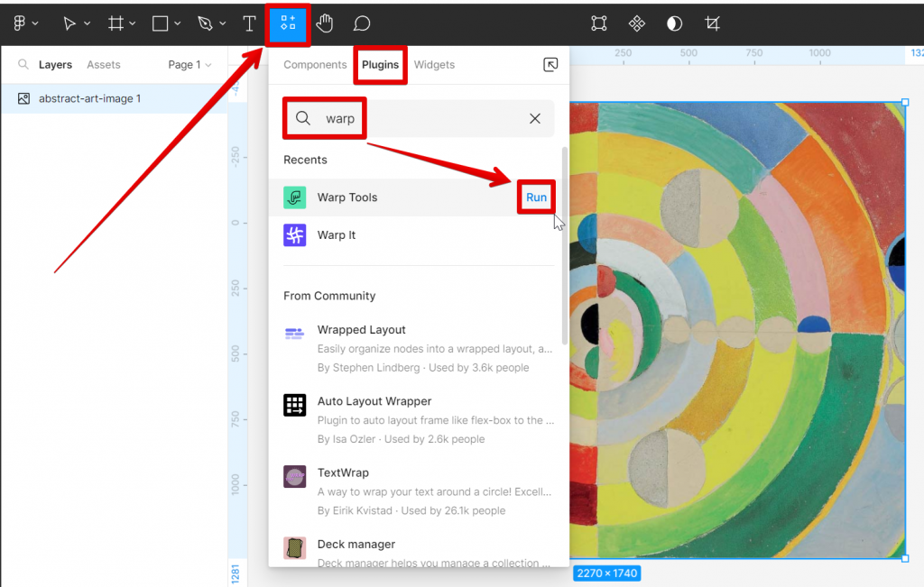Select the Rectangle shape tool
The width and height of the screenshot is (924, 587).
click(160, 23)
